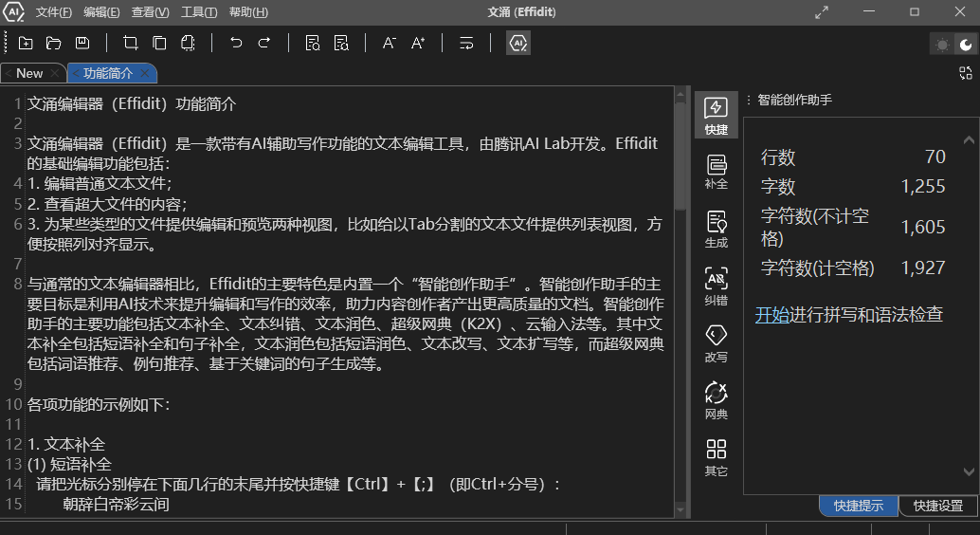Open the 生成 text generation panel
This screenshot has width=980, height=535.
[717, 229]
